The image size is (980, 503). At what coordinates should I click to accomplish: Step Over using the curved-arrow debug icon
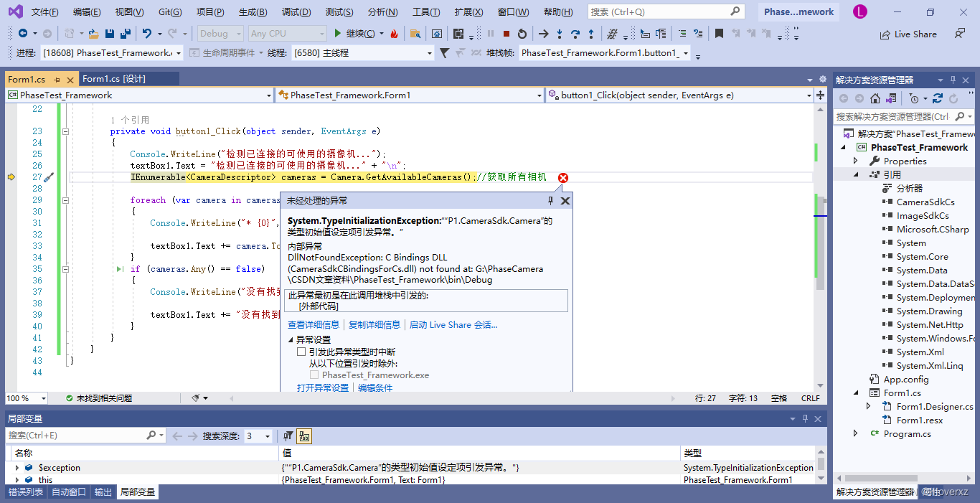click(575, 34)
